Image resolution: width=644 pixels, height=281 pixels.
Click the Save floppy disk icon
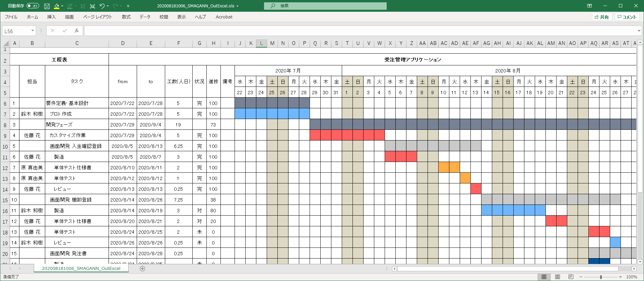(47, 6)
